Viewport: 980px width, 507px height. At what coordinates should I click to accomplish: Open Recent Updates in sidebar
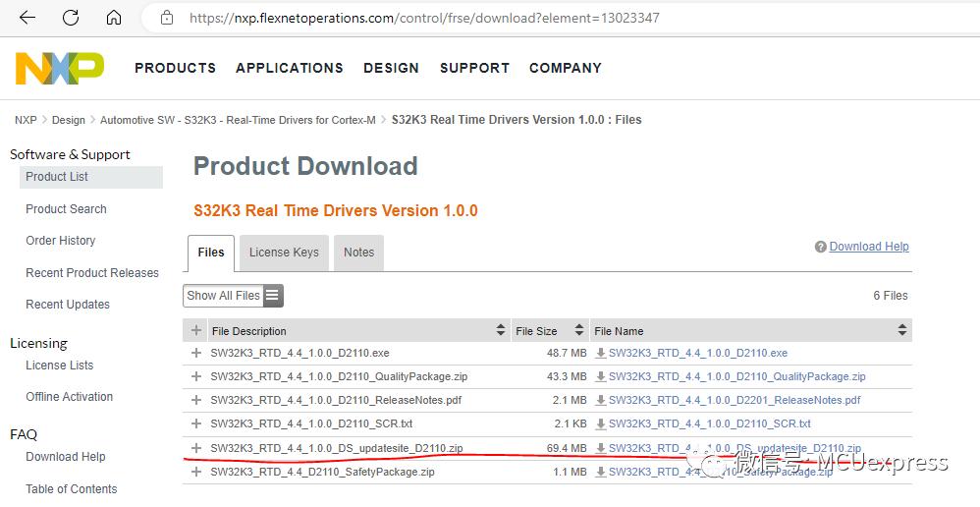pyautogui.click(x=68, y=305)
